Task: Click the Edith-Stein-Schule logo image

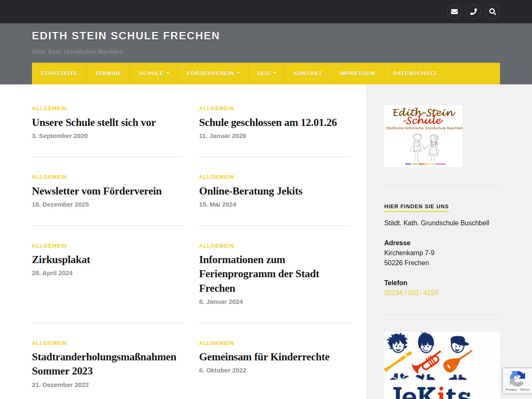Action: click(423, 136)
